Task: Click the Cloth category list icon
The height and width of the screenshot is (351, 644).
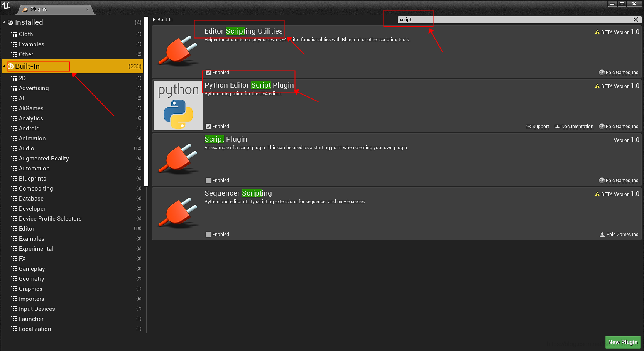Action: tap(14, 34)
